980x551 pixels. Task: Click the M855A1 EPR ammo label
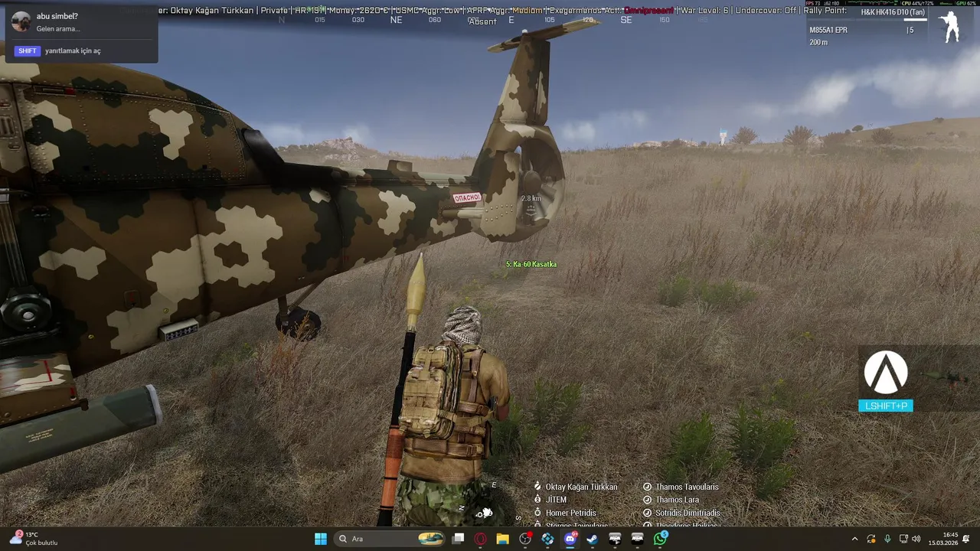pos(828,30)
